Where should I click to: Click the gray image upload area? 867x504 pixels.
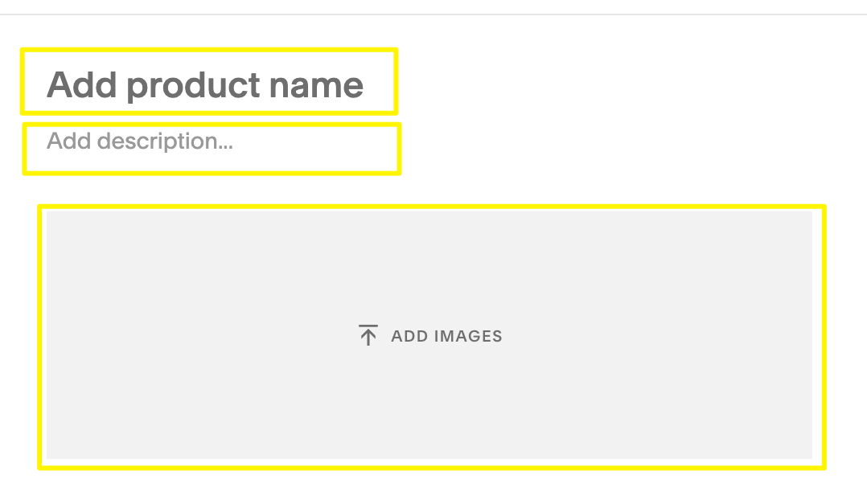tap(429, 265)
